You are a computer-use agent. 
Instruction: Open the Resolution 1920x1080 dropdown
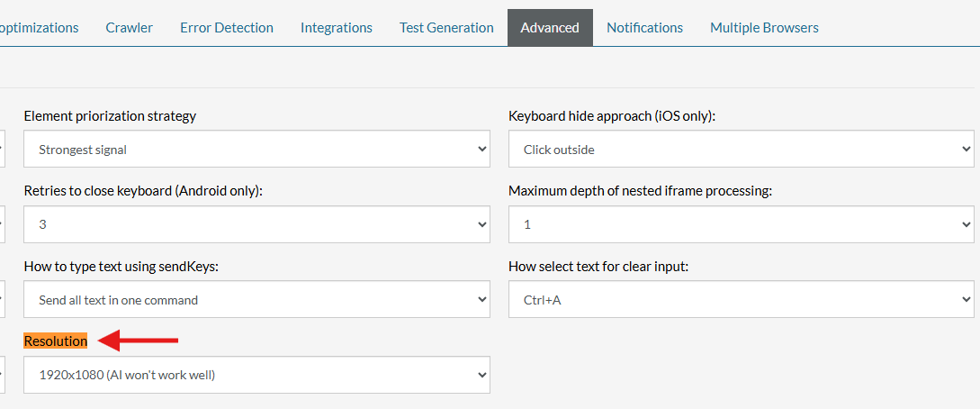click(256, 375)
